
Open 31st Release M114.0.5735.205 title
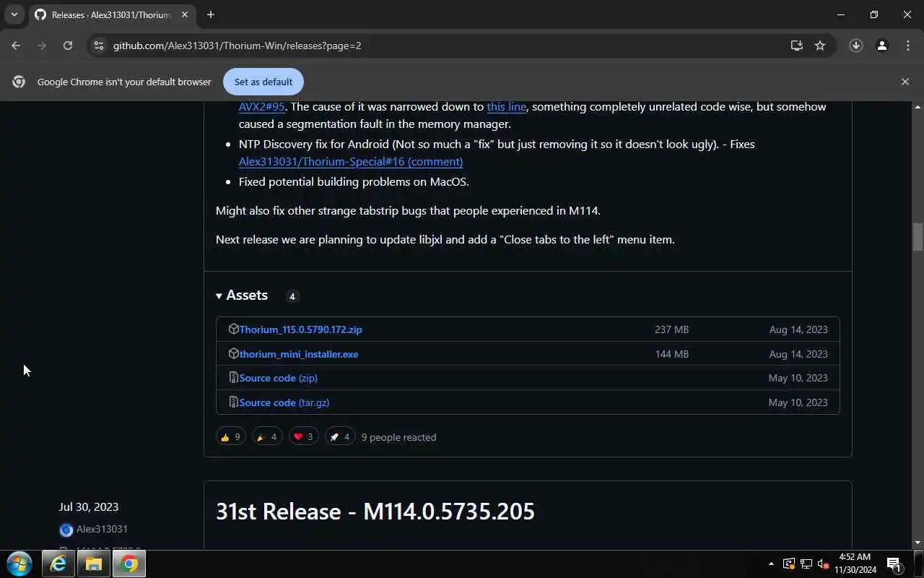[375, 512]
